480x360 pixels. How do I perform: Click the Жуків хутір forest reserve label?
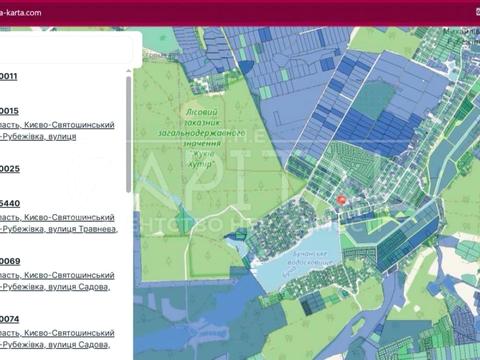(201, 138)
